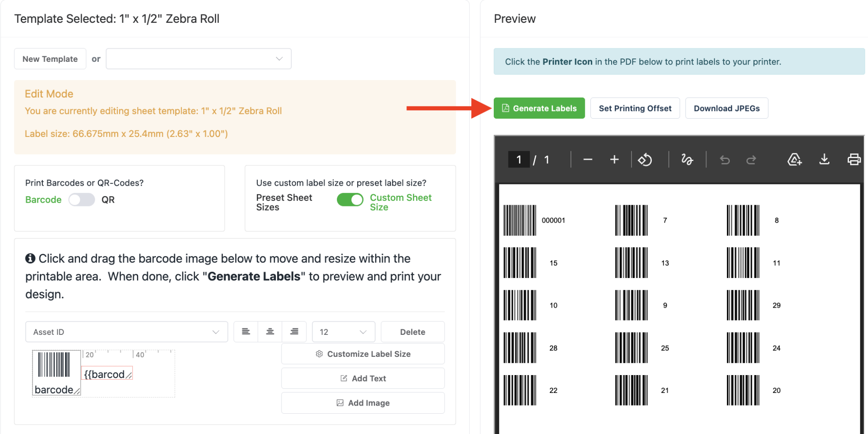
Task: Click Add Image button
Action: pyautogui.click(x=363, y=403)
